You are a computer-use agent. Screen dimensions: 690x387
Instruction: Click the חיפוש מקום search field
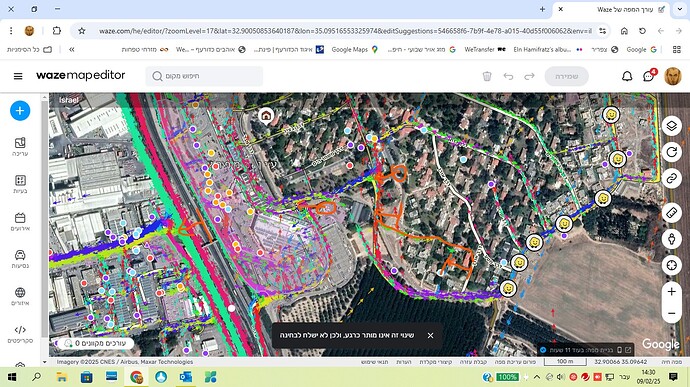[204, 76]
